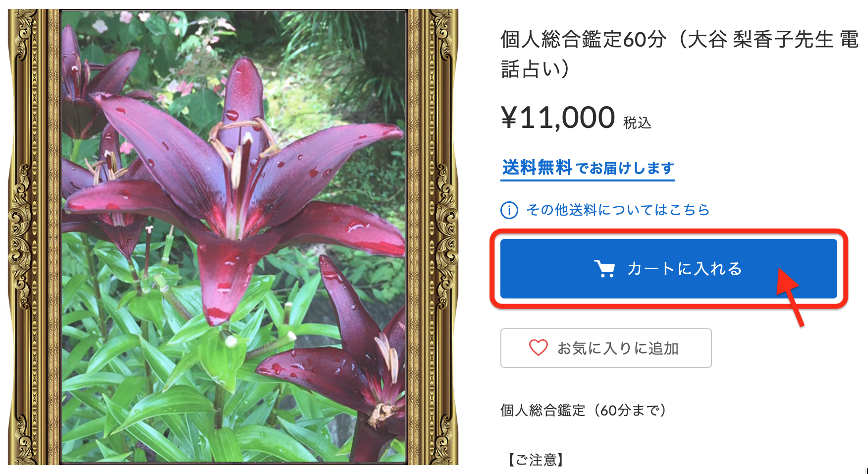
Task: Click the お気に入りに追加 favorites button
Action: tap(606, 348)
